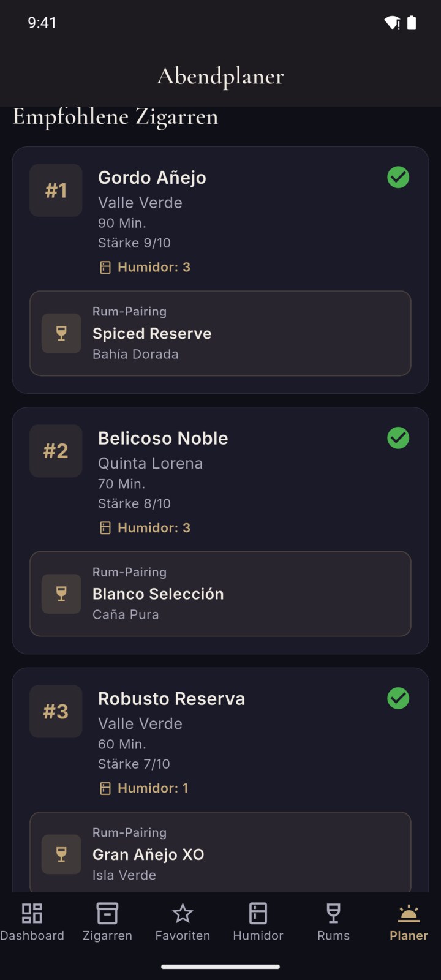Open the Spiced Reserve rum pairing card
The width and height of the screenshot is (441, 980).
tap(221, 333)
